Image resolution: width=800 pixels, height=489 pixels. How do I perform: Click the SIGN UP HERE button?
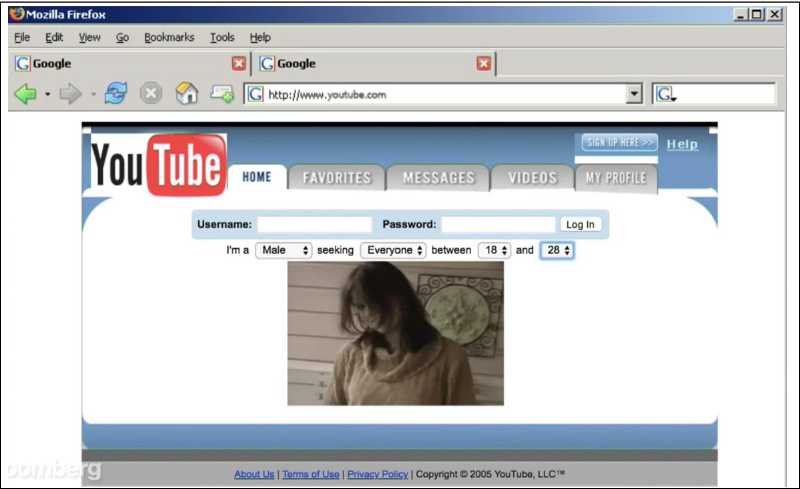(619, 142)
